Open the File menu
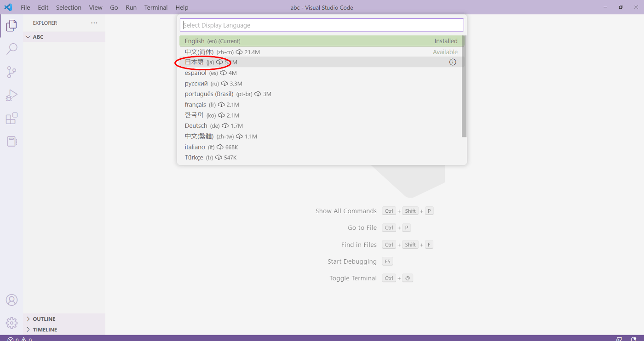Screen dimensions: 644x341 (x=25, y=7)
